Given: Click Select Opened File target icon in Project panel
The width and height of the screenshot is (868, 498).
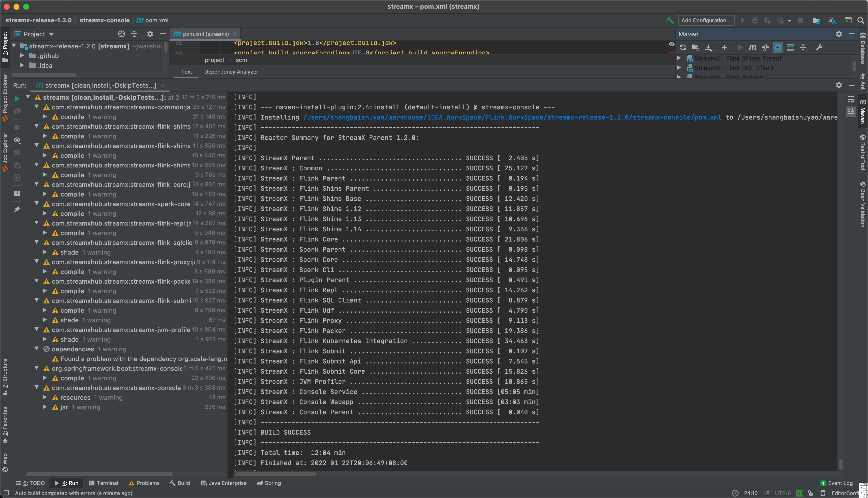Looking at the screenshot, I should coord(122,34).
